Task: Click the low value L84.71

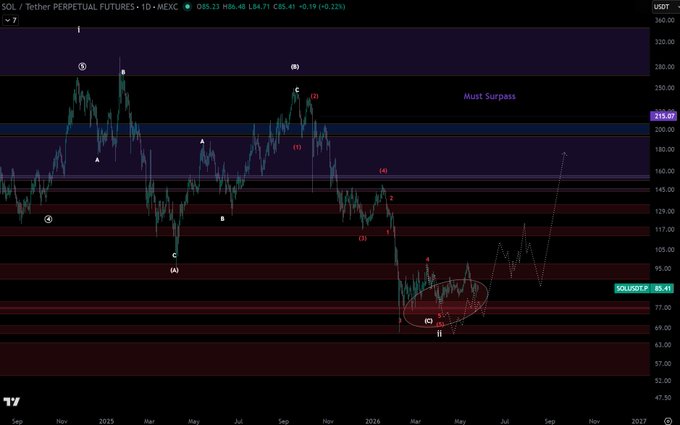Action: click(x=258, y=7)
